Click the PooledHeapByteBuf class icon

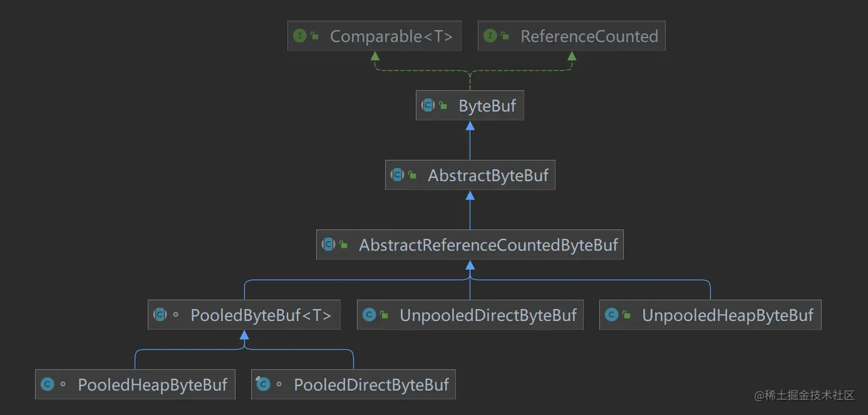(x=48, y=384)
